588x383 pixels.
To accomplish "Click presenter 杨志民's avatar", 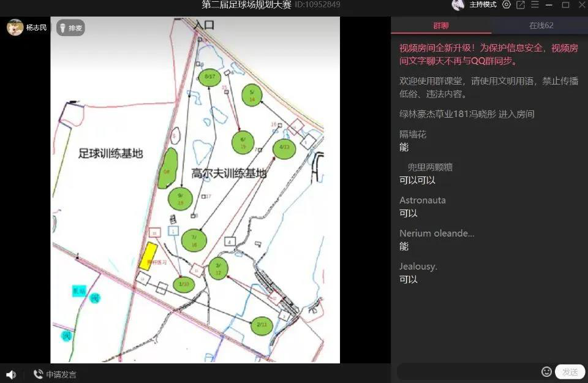I will point(15,28).
